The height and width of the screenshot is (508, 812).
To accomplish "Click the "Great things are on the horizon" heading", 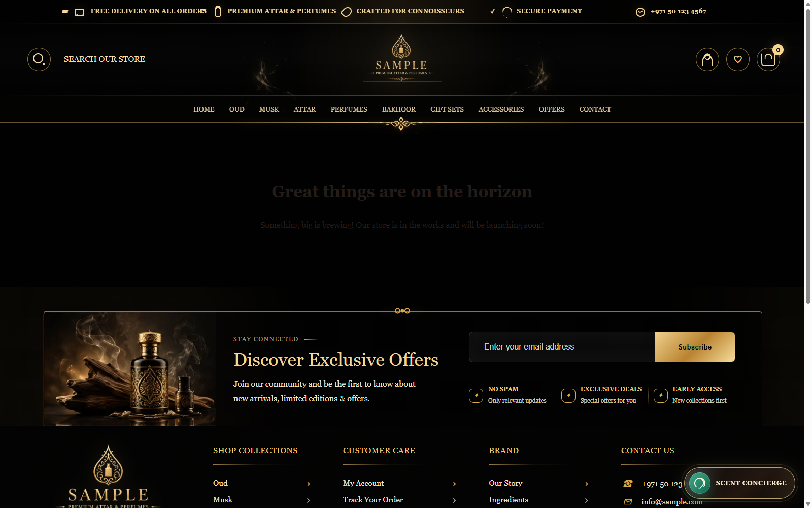I will tap(402, 192).
